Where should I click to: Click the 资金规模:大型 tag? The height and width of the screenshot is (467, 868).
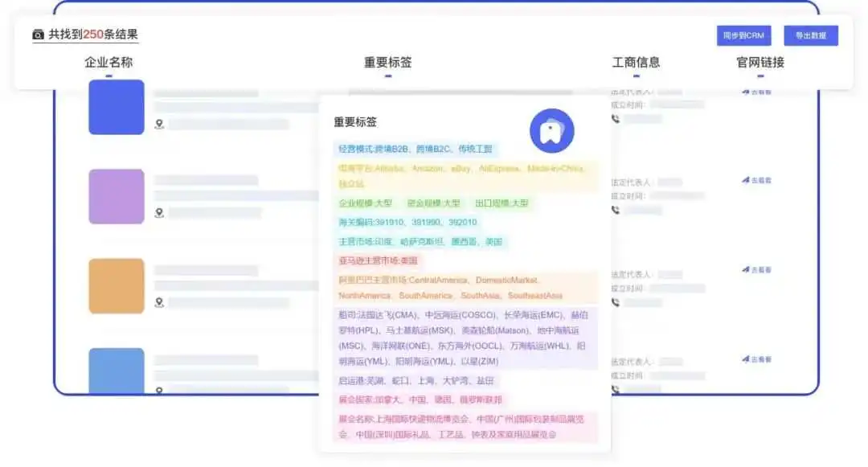point(433,203)
